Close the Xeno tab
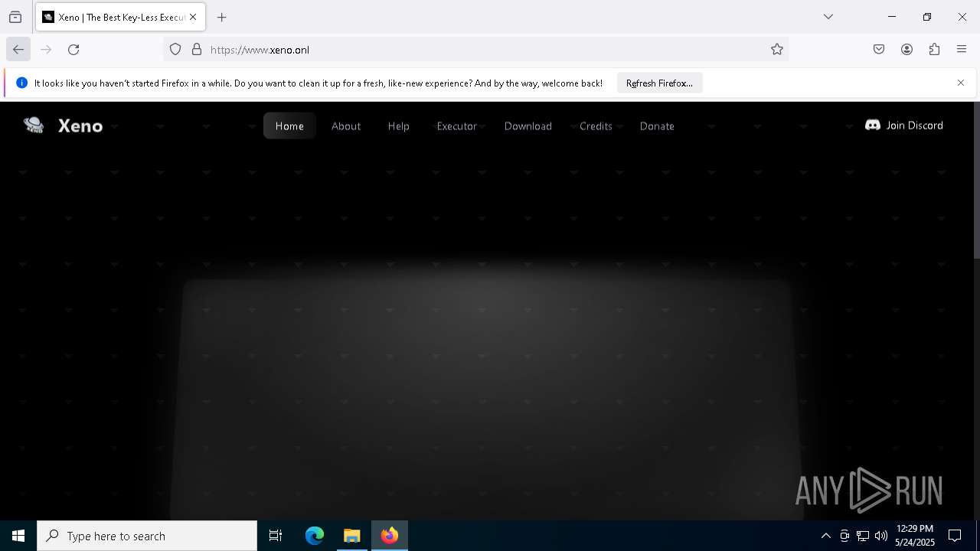This screenshot has width=980, height=551. [193, 17]
